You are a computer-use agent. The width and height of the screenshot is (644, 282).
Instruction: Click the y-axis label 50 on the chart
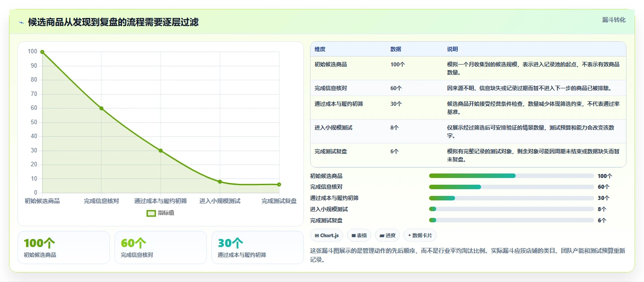[x=34, y=122]
